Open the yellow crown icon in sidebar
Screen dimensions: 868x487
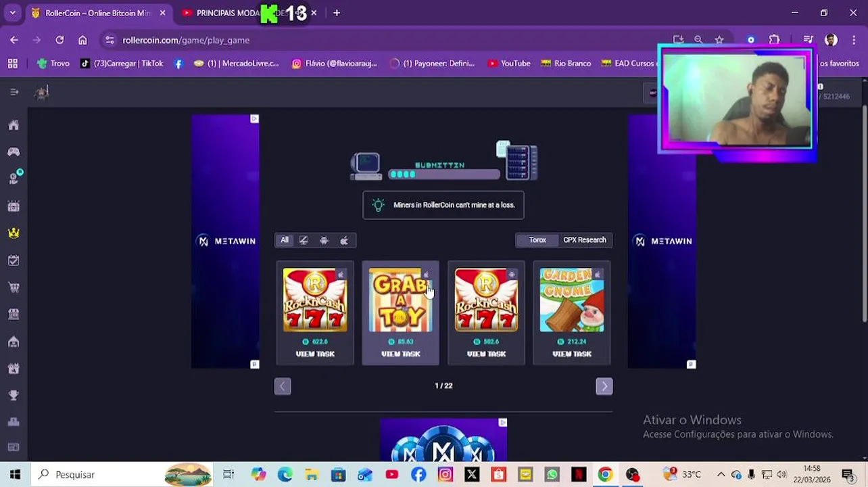tap(14, 233)
